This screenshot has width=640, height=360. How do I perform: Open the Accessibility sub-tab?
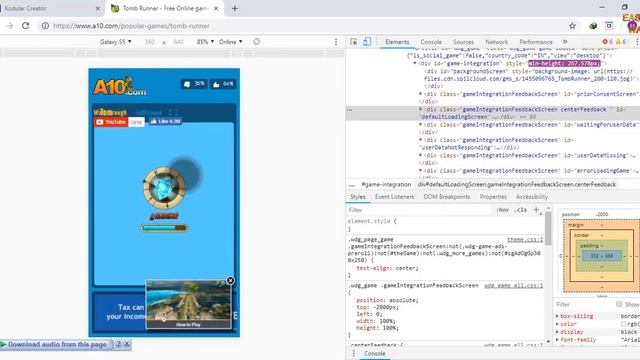(x=532, y=197)
